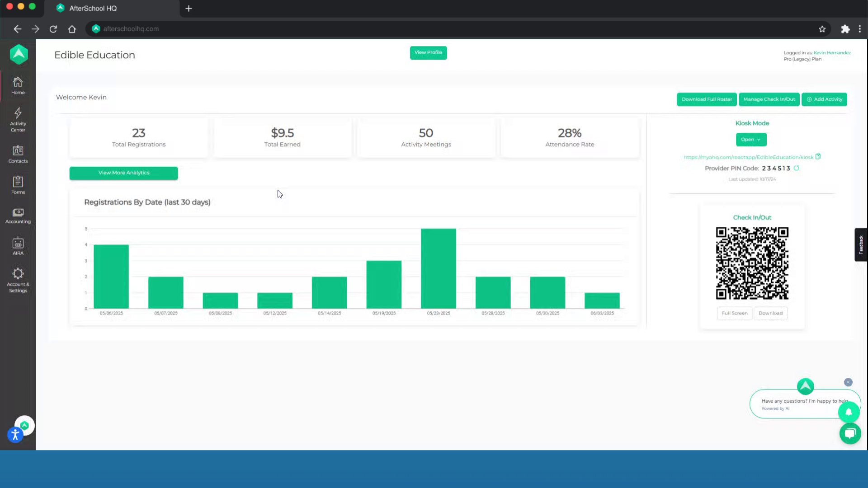The image size is (868, 488).
Task: Reload the current page
Action: [53, 29]
